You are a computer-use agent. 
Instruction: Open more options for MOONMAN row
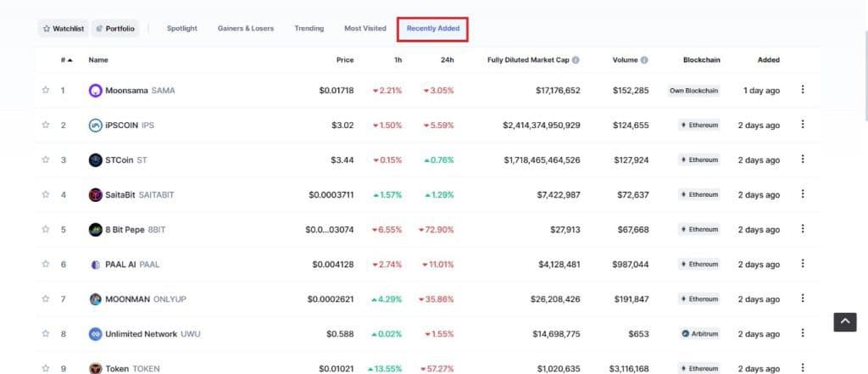click(x=802, y=298)
